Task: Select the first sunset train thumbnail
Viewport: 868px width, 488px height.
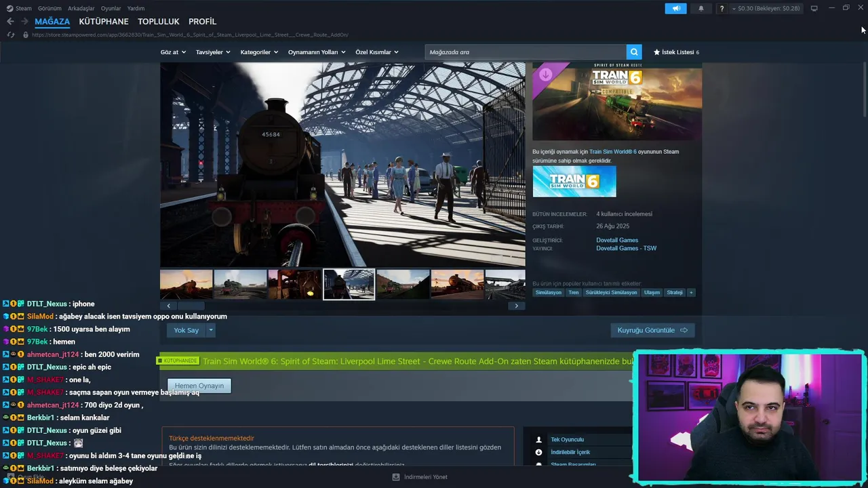Action: tap(186, 285)
